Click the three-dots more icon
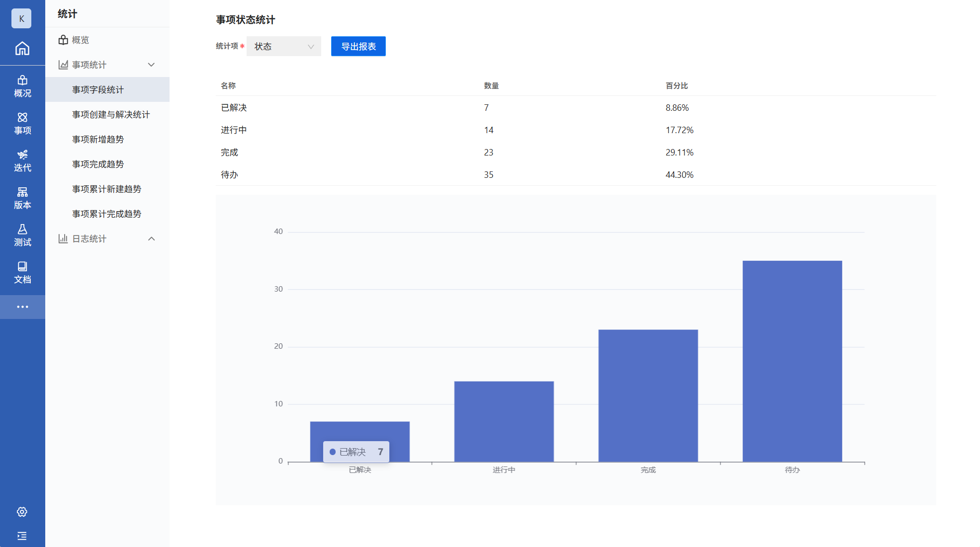This screenshot has height=547, width=980. click(x=22, y=307)
